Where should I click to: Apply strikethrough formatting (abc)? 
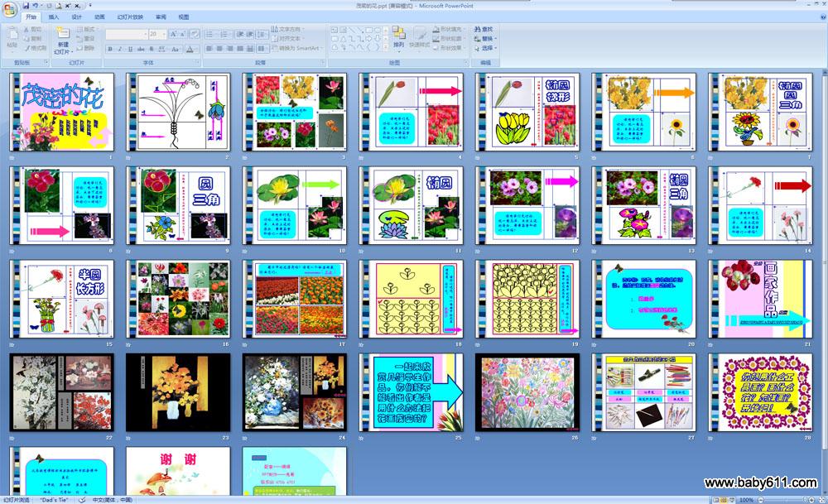tap(141, 49)
